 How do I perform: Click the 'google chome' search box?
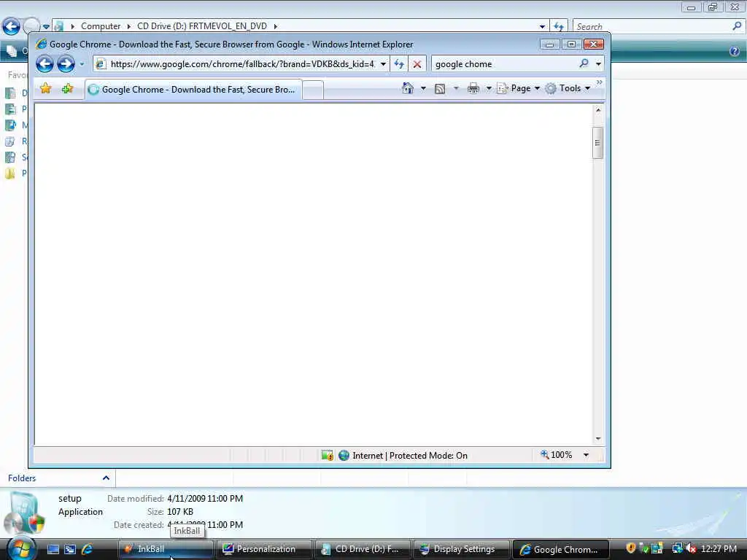504,64
